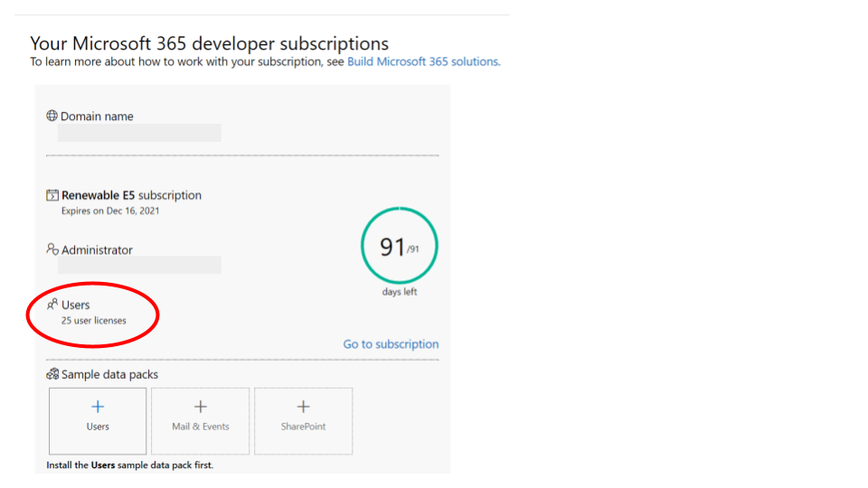This screenshot has height=488, width=868.
Task: Select the text "Expires on Dec 16, 2021"
Action: coord(110,211)
